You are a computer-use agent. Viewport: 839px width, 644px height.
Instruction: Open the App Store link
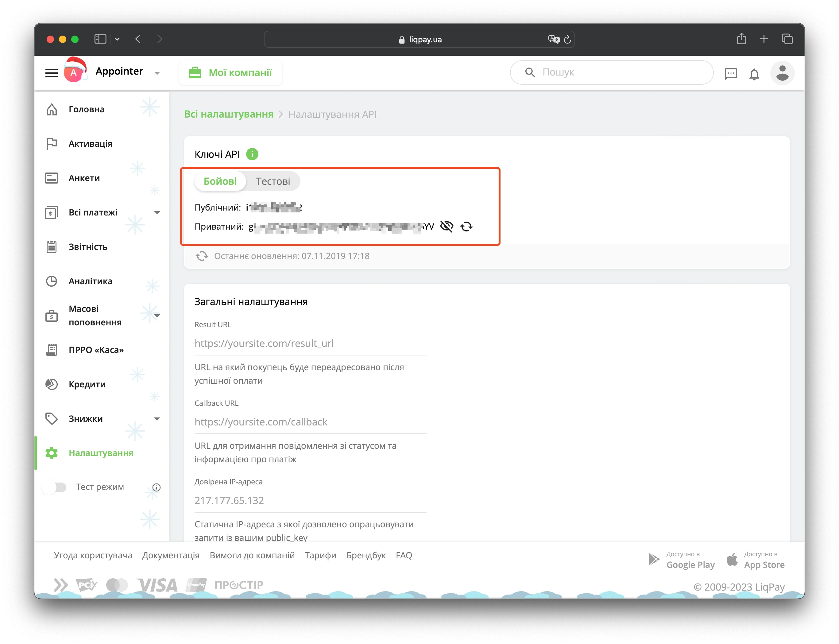click(756, 560)
